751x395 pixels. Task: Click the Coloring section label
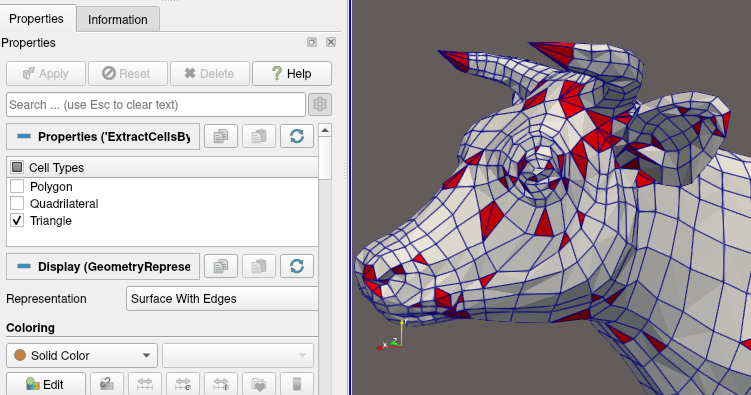tap(31, 327)
